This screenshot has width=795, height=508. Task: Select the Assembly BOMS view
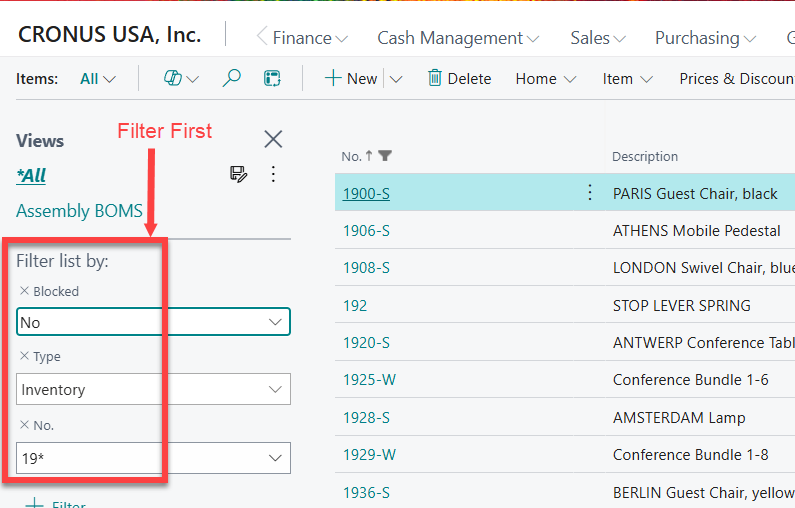coord(80,210)
